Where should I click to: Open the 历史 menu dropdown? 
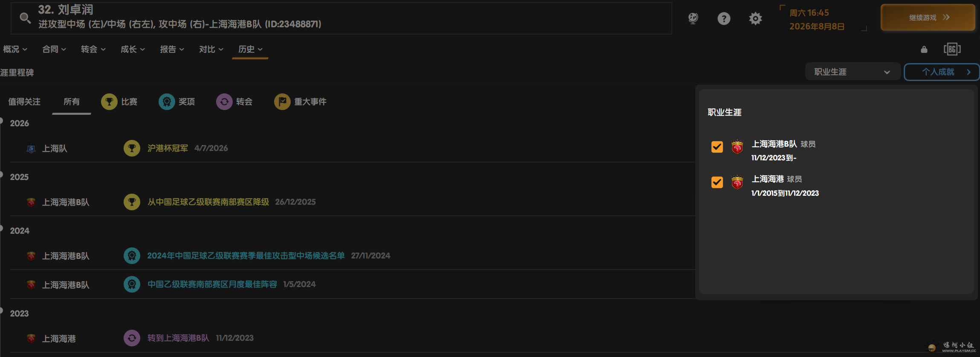click(250, 49)
